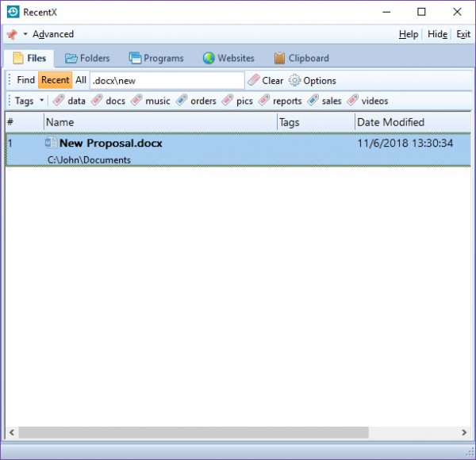Click the RecentX title bar app icon

[x=13, y=12]
